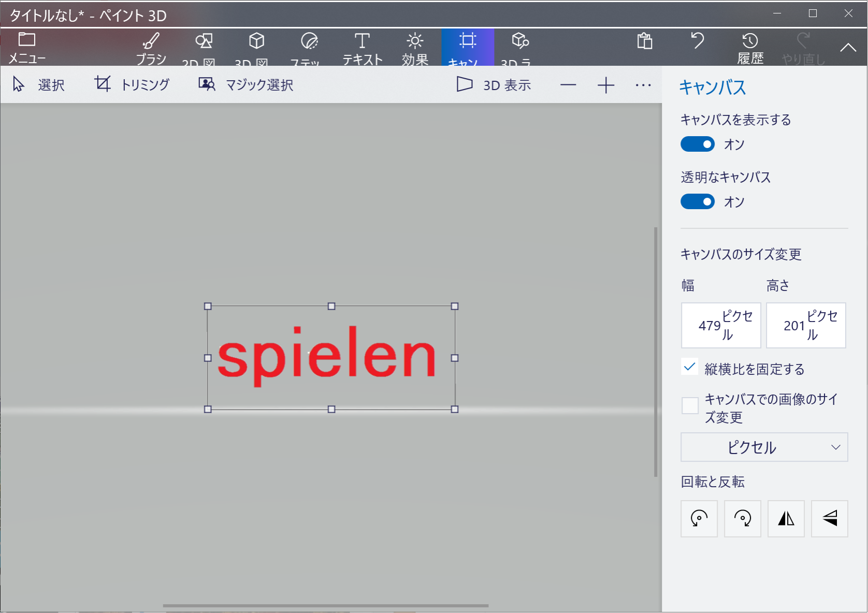Toggle the キャンバスを表示する switch
Image resolution: width=868 pixels, height=613 pixels.
click(x=697, y=144)
